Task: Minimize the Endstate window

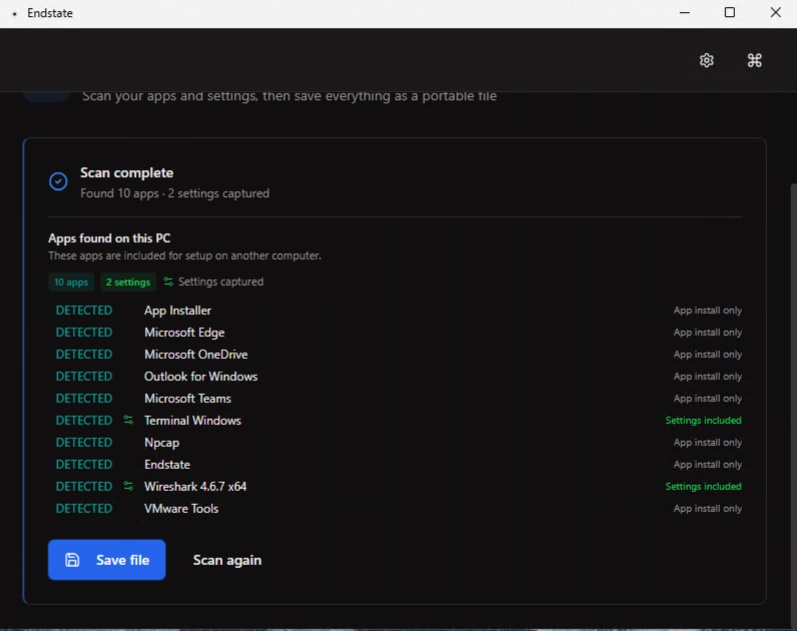Action: (x=685, y=13)
